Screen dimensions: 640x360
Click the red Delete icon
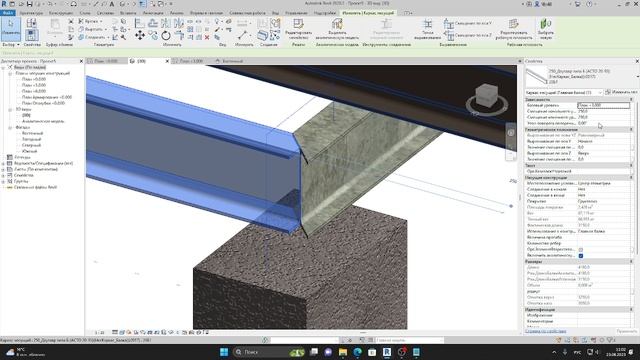click(x=207, y=37)
